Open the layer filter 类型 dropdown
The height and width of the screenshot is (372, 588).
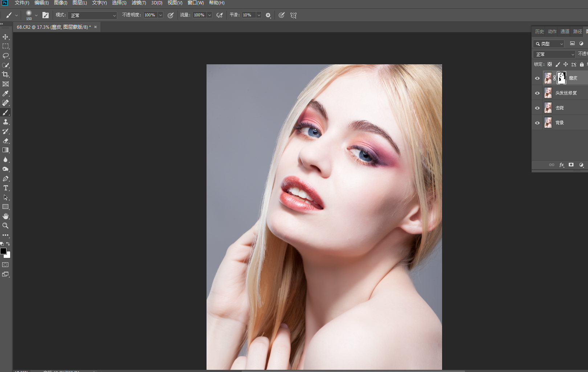tap(548, 44)
